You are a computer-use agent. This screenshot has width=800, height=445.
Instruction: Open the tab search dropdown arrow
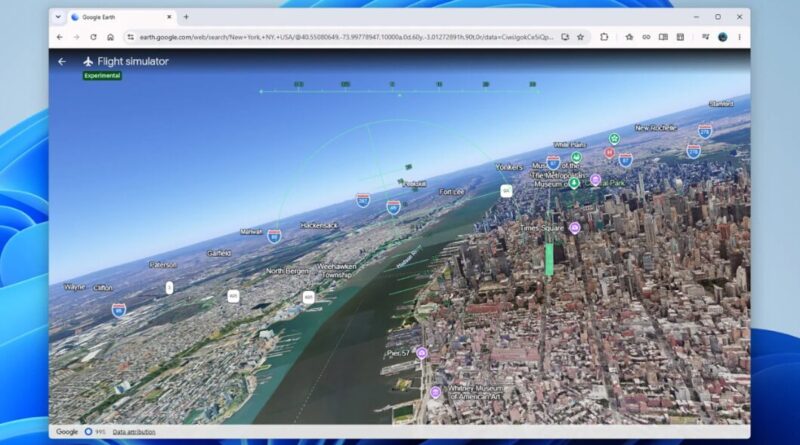tap(58, 17)
